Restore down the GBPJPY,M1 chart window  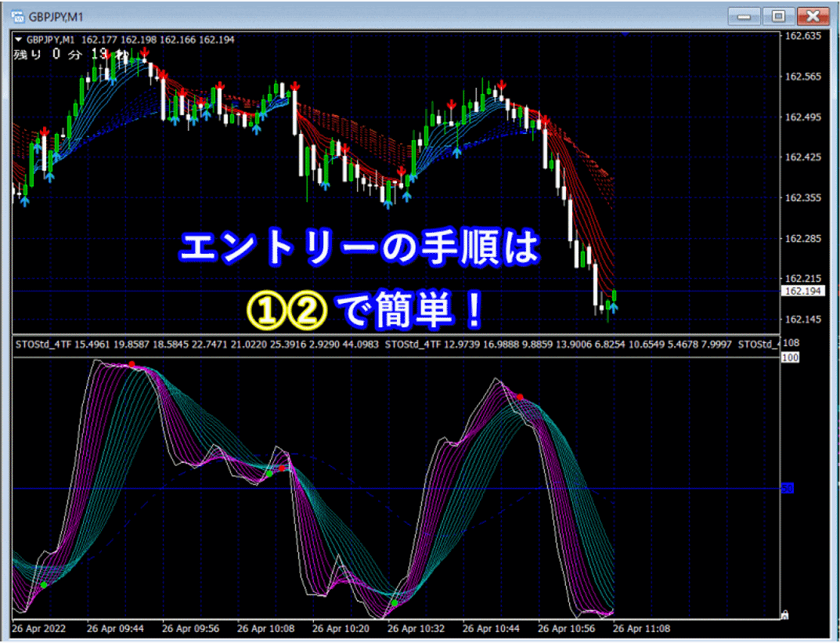[778, 16]
